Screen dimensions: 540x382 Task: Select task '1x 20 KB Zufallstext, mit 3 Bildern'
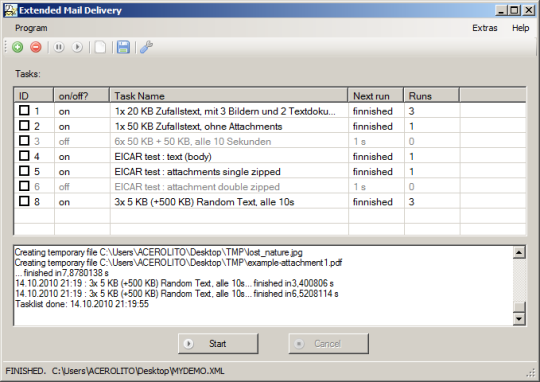pyautogui.click(x=225, y=111)
